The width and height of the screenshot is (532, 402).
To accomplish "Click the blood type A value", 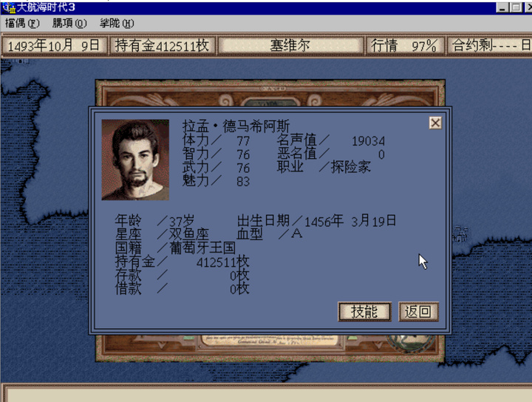I will (x=296, y=234).
